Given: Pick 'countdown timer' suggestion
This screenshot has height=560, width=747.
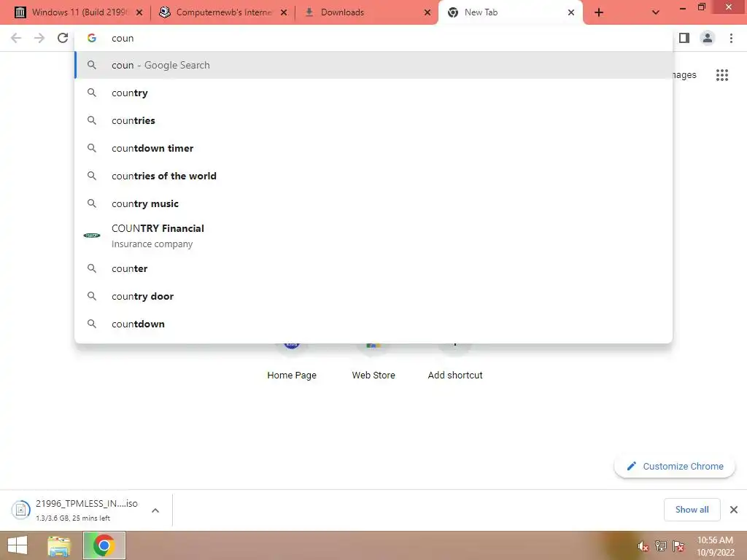Looking at the screenshot, I should pyautogui.click(x=373, y=148).
